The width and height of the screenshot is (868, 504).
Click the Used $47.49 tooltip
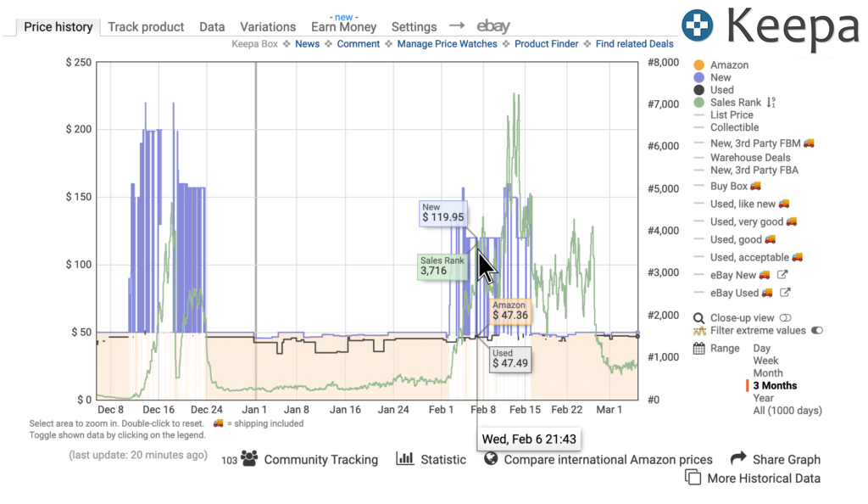(510, 359)
